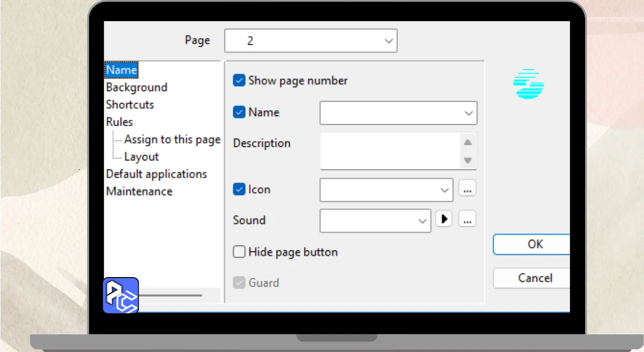Enable Hide page button option

(239, 252)
